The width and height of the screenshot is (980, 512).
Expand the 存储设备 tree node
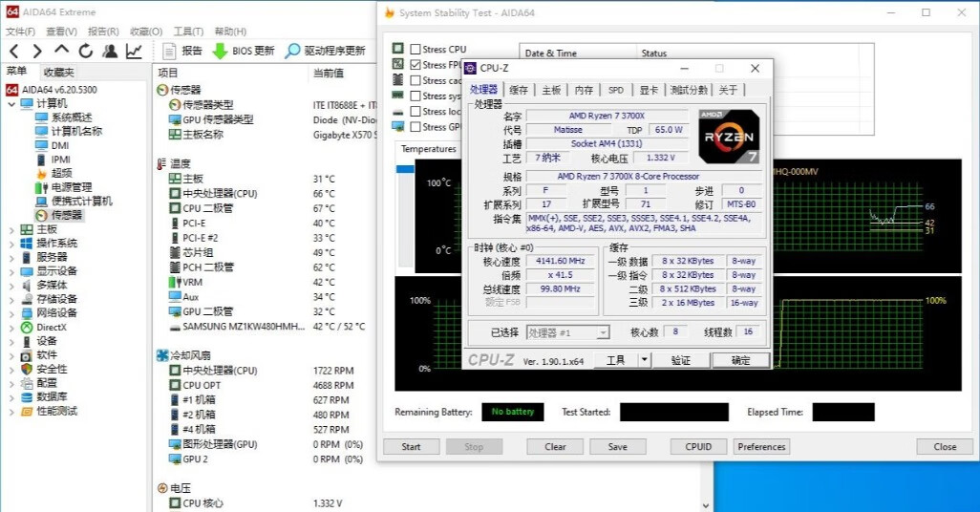(11, 299)
